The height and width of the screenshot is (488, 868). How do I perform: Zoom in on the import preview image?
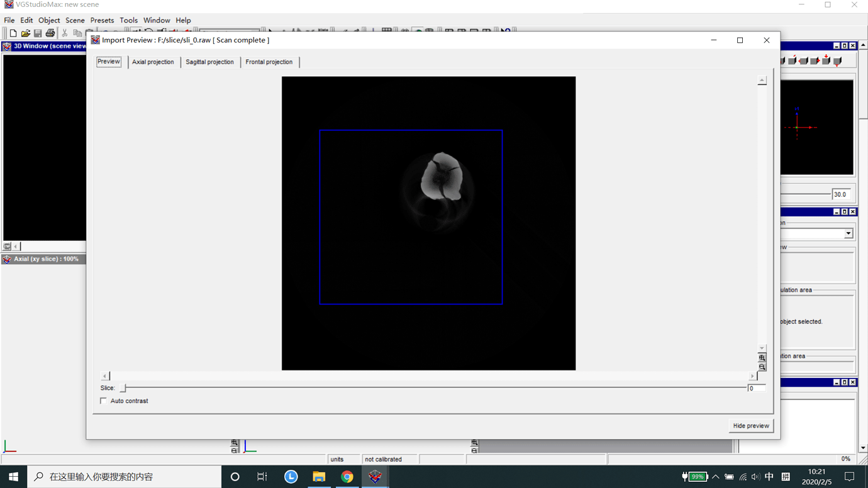pyautogui.click(x=762, y=358)
